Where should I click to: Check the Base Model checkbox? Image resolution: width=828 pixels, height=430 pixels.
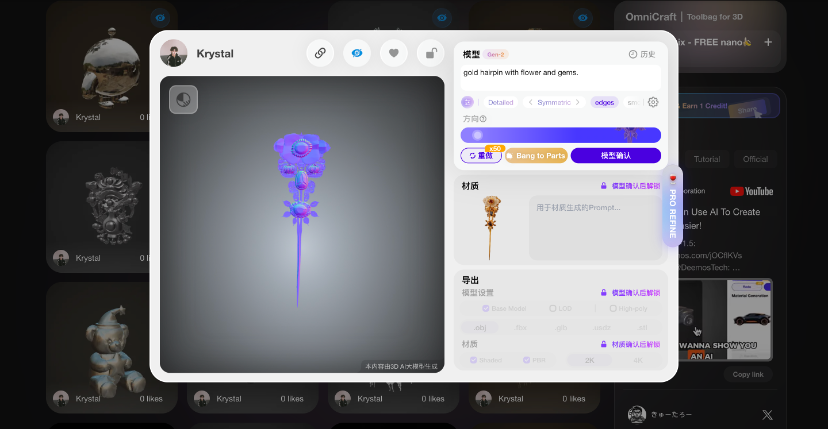tap(487, 309)
